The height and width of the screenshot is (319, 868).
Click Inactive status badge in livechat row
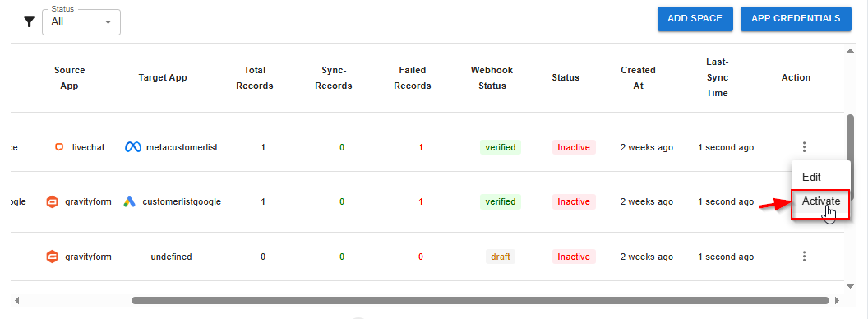point(574,147)
